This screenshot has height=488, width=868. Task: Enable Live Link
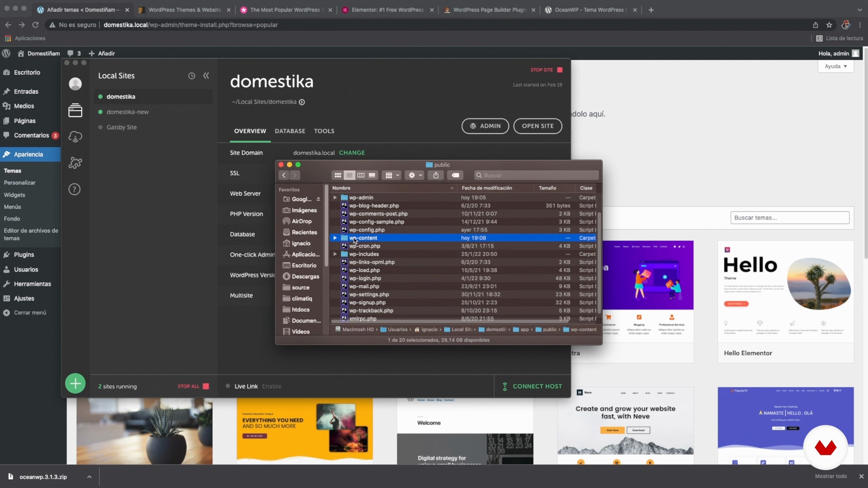tap(271, 386)
